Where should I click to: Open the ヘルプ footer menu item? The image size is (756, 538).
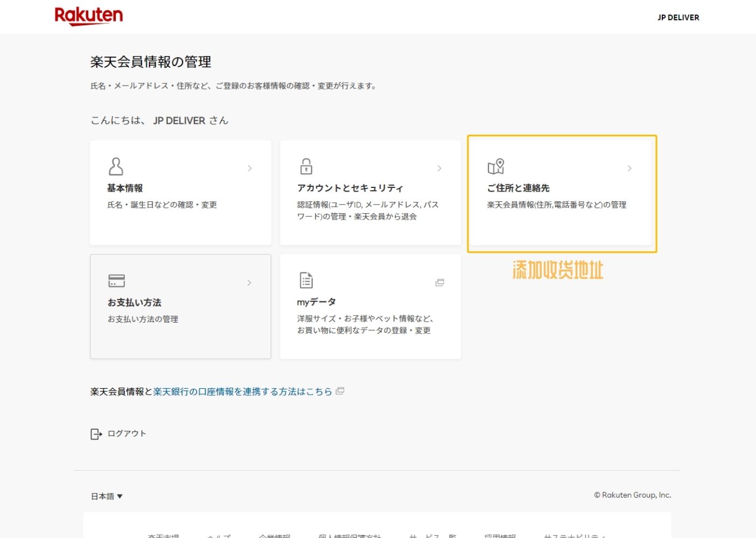click(x=219, y=536)
